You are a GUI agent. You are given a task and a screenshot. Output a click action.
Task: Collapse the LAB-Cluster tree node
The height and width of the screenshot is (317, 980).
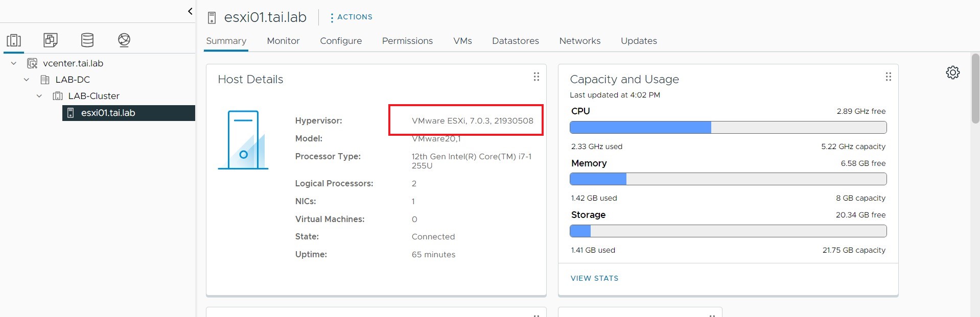39,96
